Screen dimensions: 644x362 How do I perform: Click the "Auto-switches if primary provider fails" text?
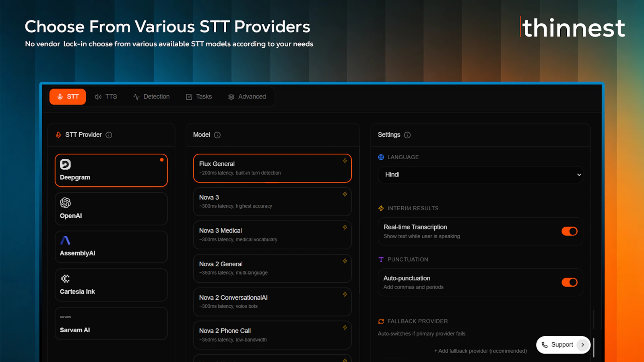click(x=421, y=334)
